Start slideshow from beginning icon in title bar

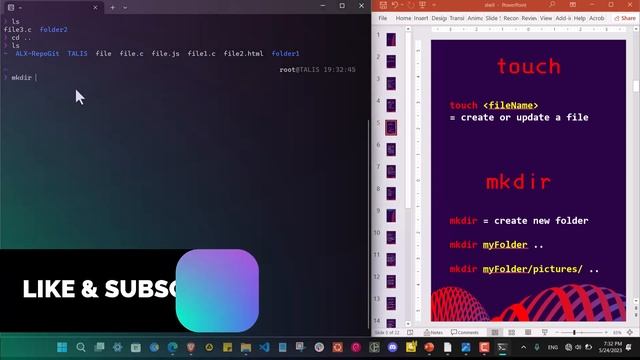(422, 5)
